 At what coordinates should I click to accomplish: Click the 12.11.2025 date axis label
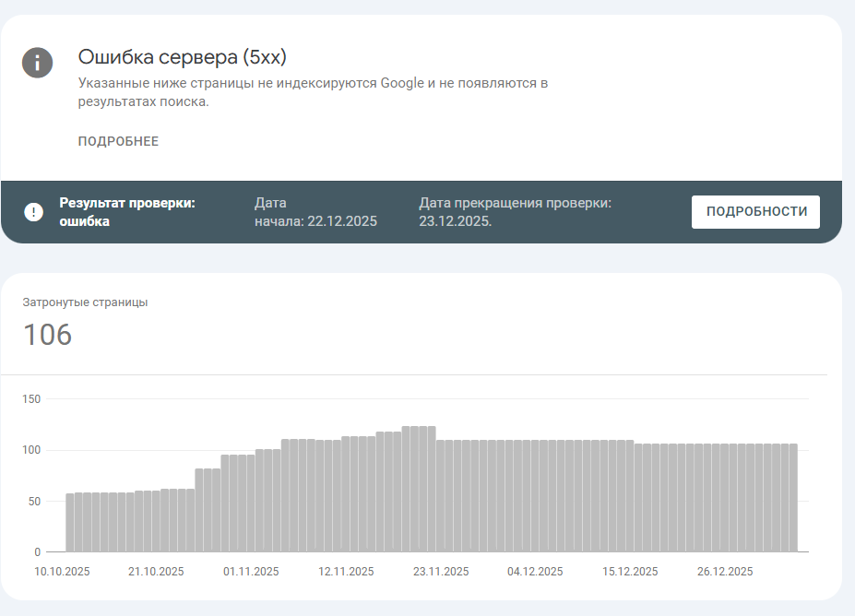tap(346, 572)
